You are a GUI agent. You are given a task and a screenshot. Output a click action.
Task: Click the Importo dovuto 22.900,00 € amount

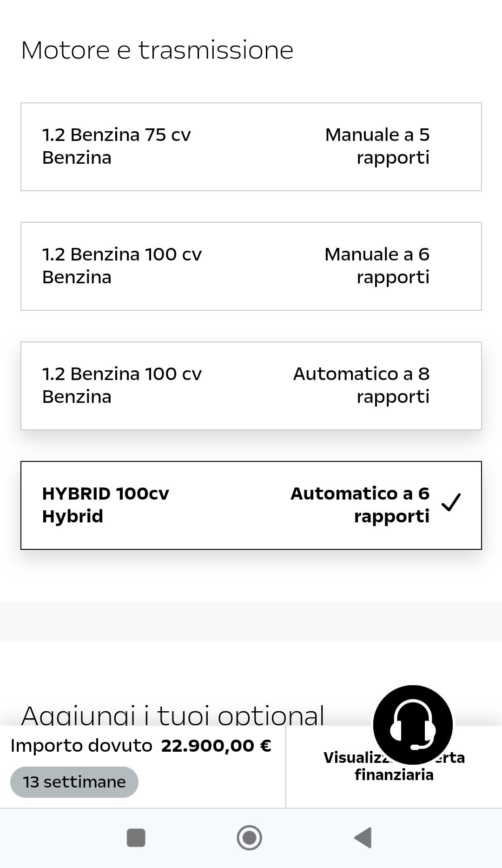[216, 746]
